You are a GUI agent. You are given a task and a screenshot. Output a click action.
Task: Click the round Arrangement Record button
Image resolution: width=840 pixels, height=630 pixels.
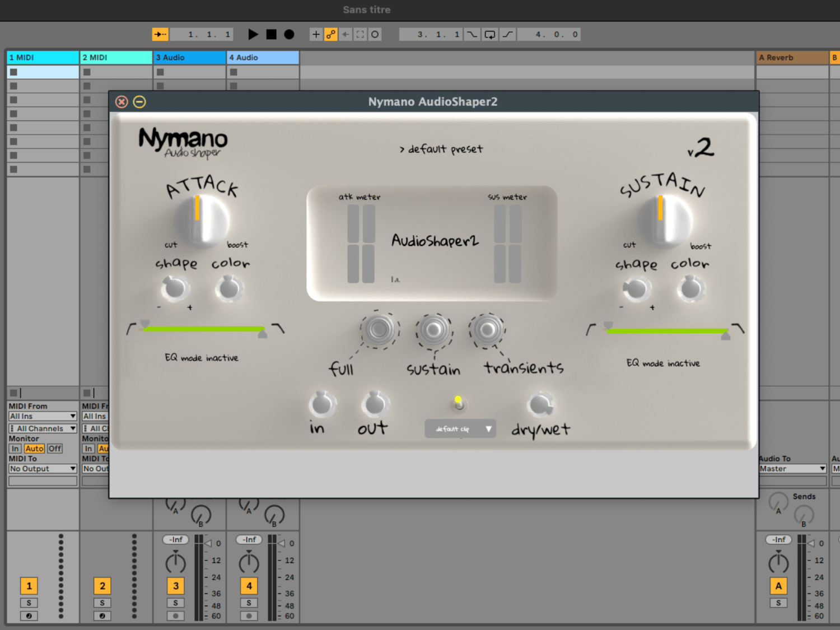pos(289,34)
